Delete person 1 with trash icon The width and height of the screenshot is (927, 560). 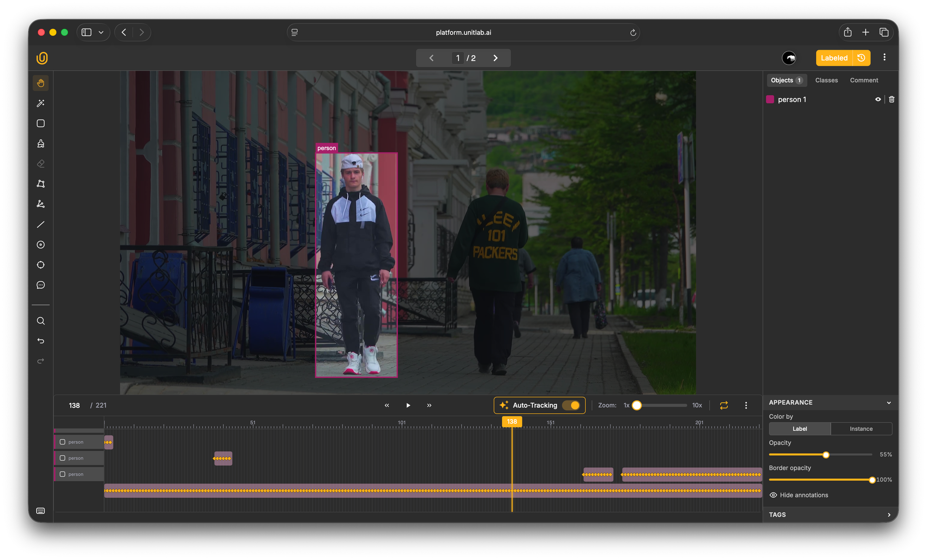click(892, 100)
